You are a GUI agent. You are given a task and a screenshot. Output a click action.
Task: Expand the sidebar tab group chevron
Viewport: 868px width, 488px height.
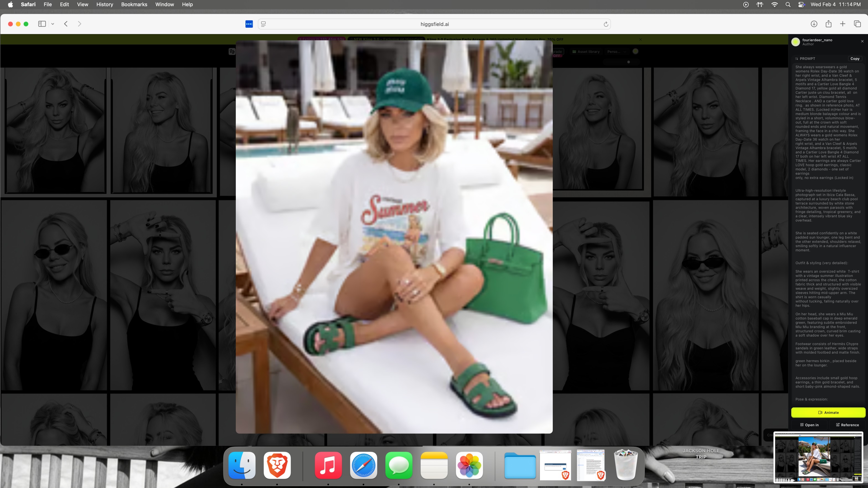pyautogui.click(x=53, y=24)
